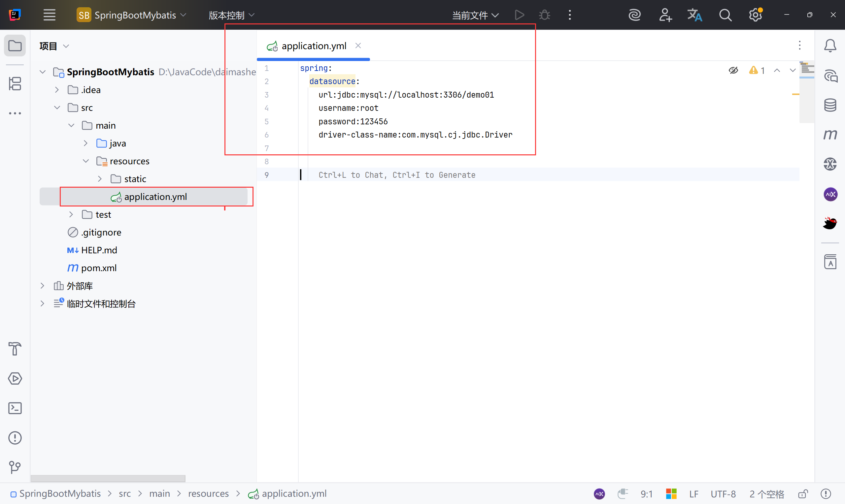This screenshot has height=504, width=845.
Task: Click resources in the breadcrumb bar
Action: click(208, 493)
